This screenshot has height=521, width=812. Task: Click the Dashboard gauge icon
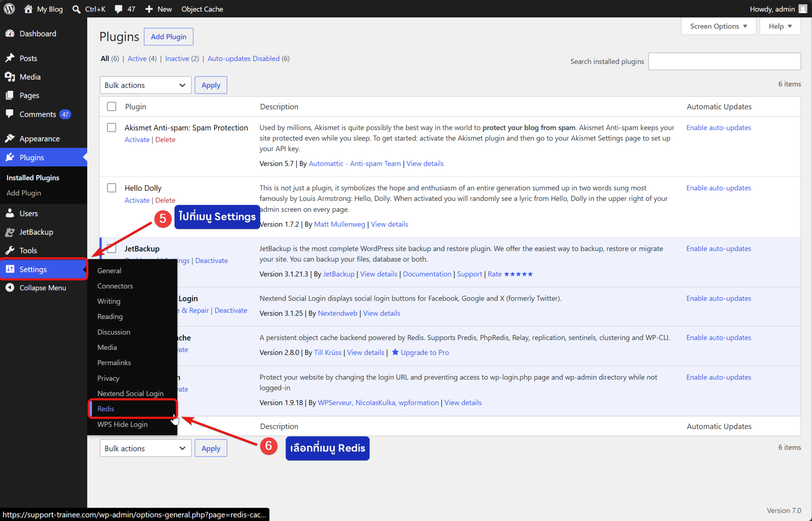pyautogui.click(x=10, y=34)
